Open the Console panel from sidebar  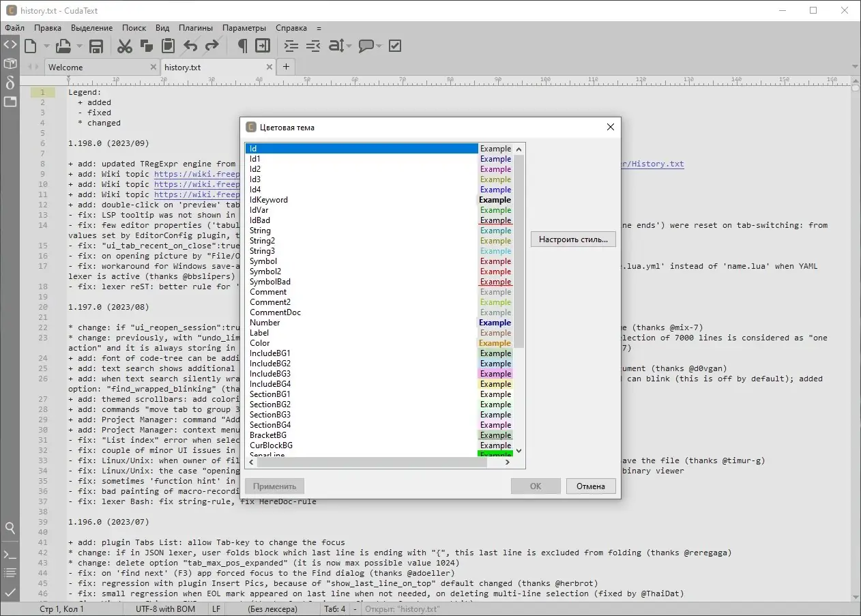tap(10, 554)
